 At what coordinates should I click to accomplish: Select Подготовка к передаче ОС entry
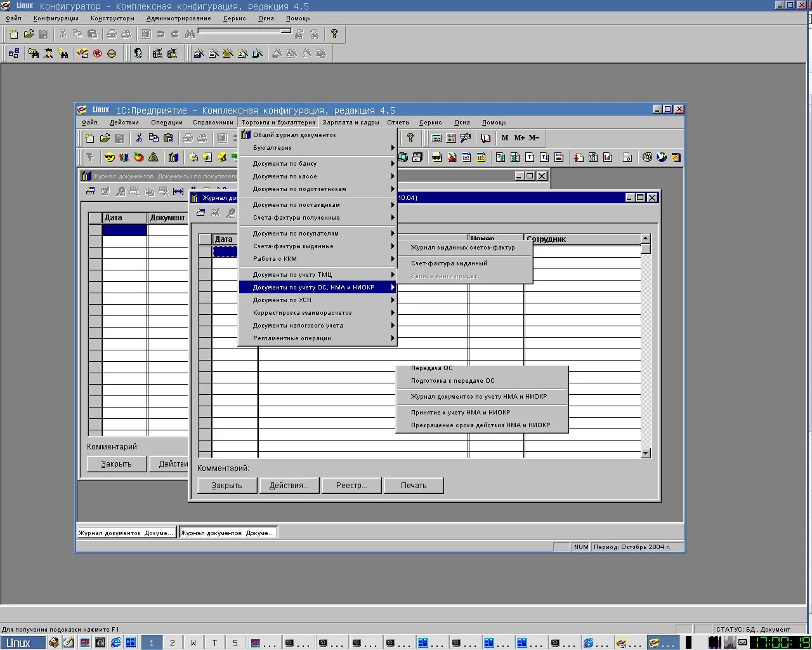click(481, 381)
